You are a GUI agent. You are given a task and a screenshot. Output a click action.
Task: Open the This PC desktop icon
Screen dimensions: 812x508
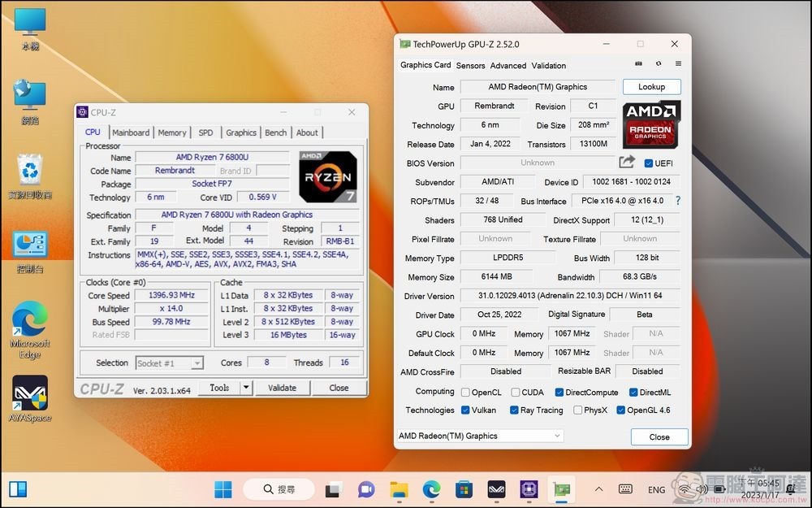pyautogui.click(x=30, y=28)
